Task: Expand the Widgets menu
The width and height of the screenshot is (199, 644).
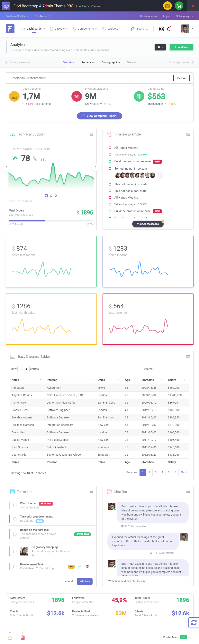Action: click(x=112, y=29)
